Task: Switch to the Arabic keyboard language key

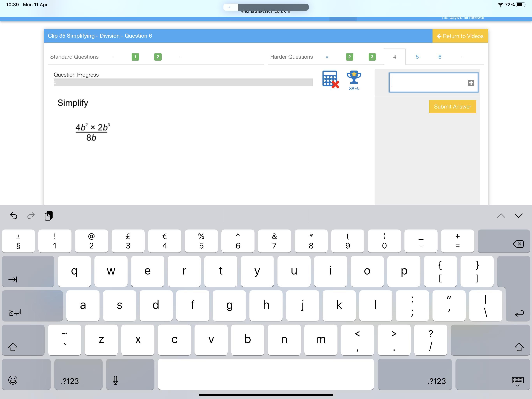Action: [x=32, y=306]
